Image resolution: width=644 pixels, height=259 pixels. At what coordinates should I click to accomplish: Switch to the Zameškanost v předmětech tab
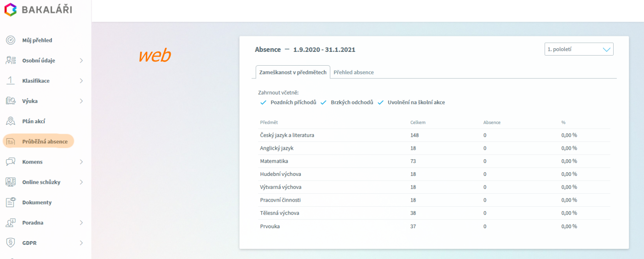pos(293,72)
